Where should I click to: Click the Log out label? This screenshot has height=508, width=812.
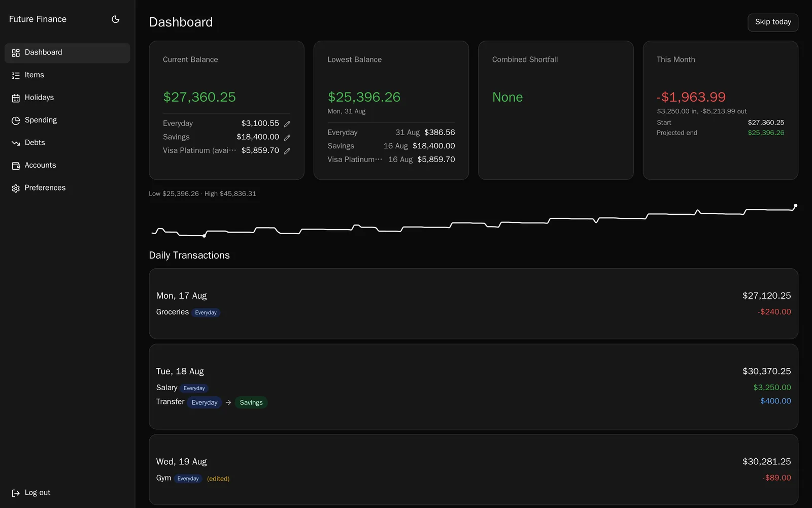coord(38,493)
